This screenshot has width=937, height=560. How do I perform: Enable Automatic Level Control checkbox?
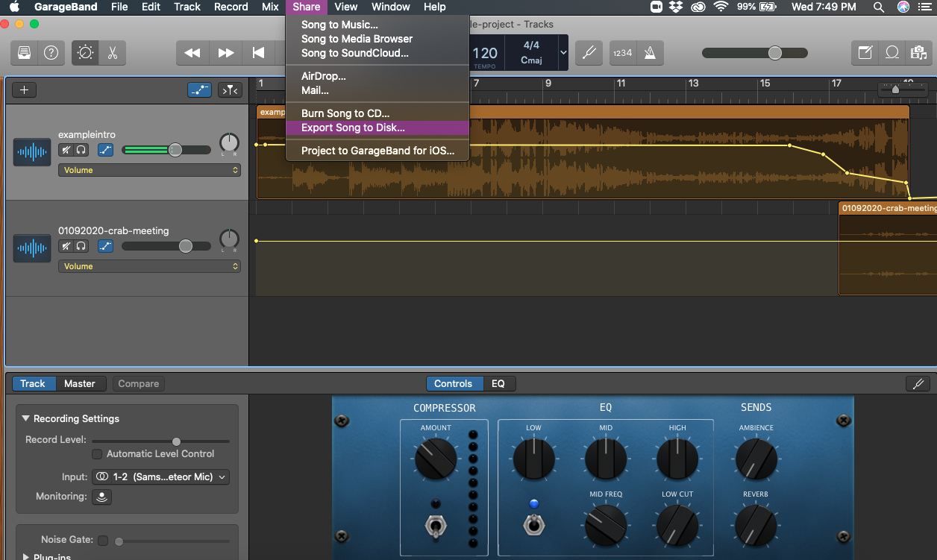click(97, 454)
